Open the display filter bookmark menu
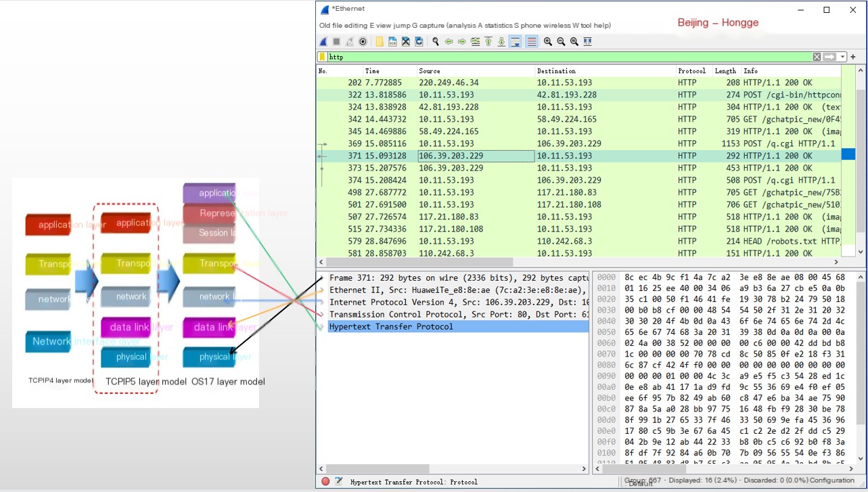 click(322, 57)
